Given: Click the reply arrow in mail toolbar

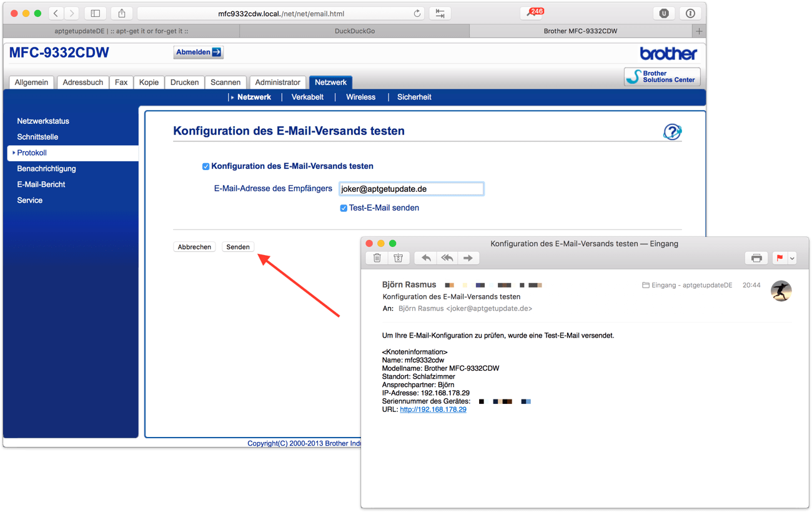Looking at the screenshot, I should click(x=426, y=258).
